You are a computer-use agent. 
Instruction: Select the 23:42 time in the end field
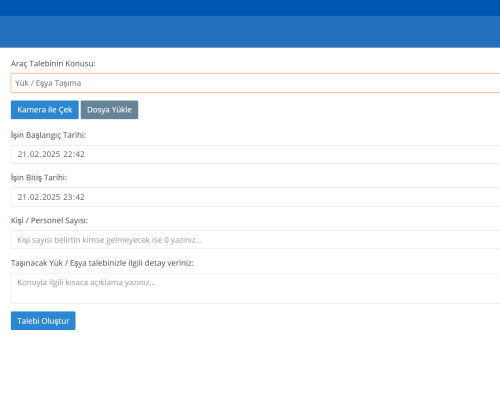(74, 197)
